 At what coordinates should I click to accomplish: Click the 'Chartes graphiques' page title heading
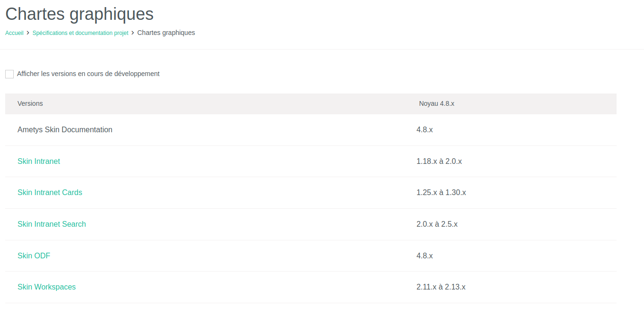79,14
